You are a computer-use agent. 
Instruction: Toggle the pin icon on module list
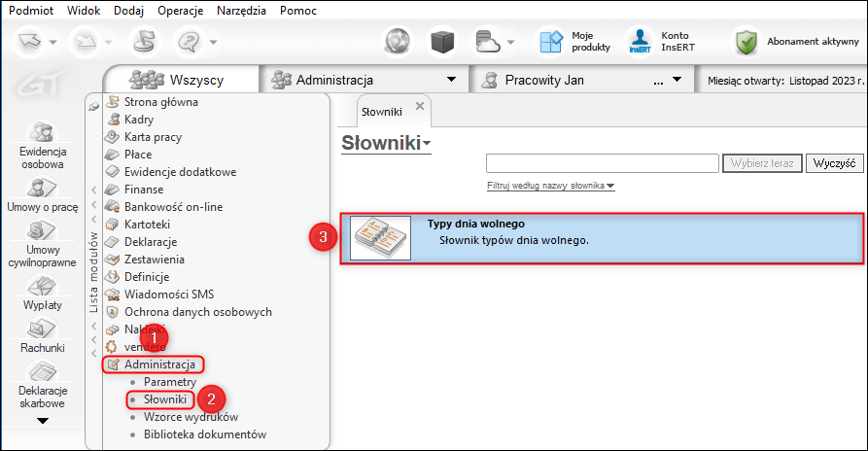[x=94, y=106]
